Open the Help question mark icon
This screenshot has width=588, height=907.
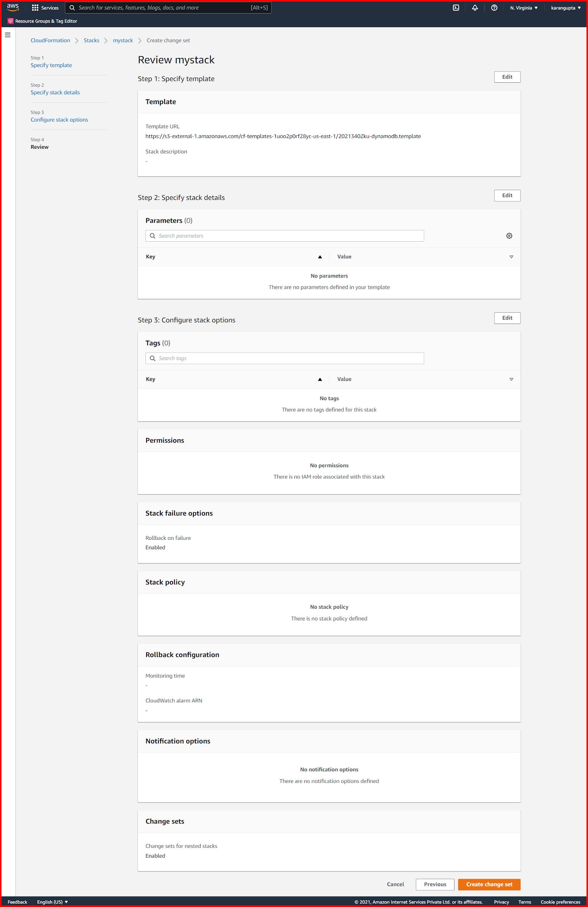(x=494, y=8)
